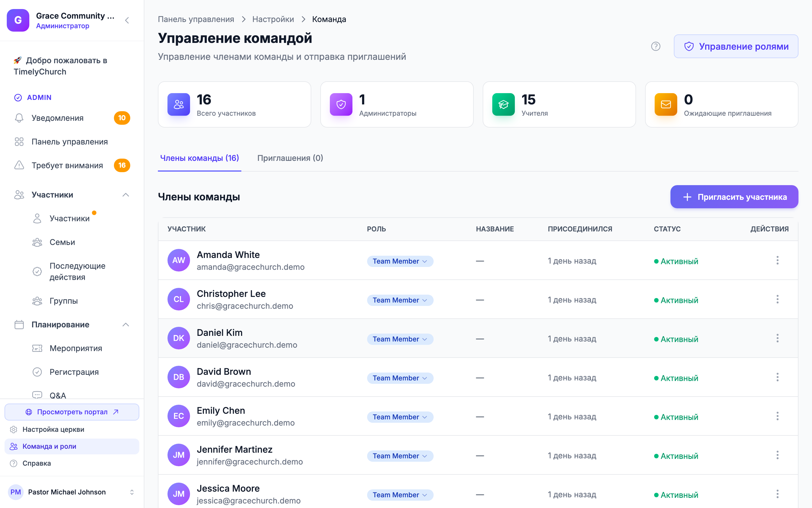The image size is (812, 508).
Task: Click the notifications badge showing 10
Action: 122,118
